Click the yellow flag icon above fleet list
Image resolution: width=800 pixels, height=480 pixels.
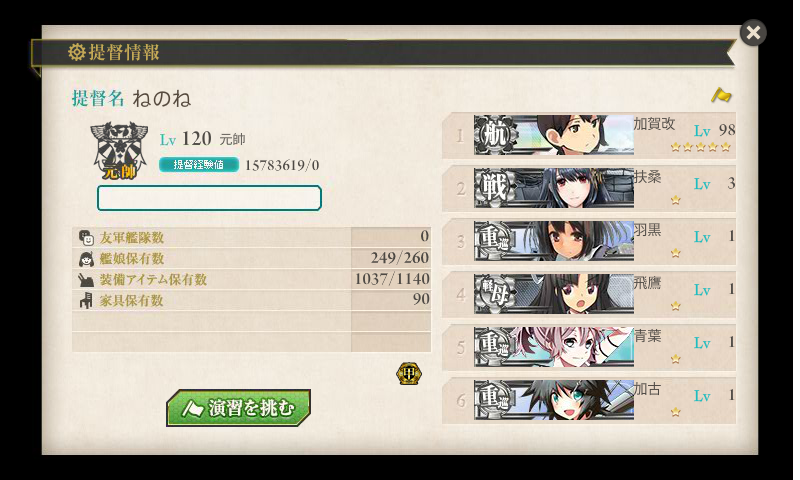tap(721, 95)
